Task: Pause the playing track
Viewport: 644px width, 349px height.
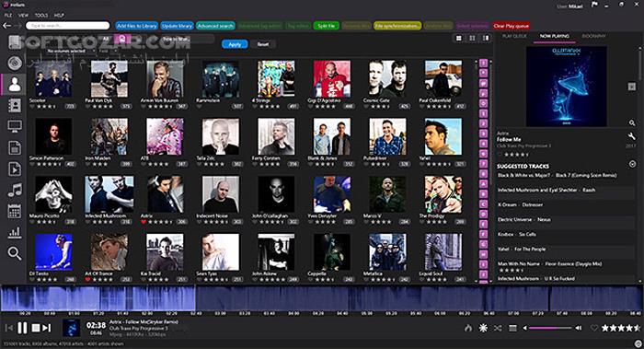Action: tap(22, 328)
